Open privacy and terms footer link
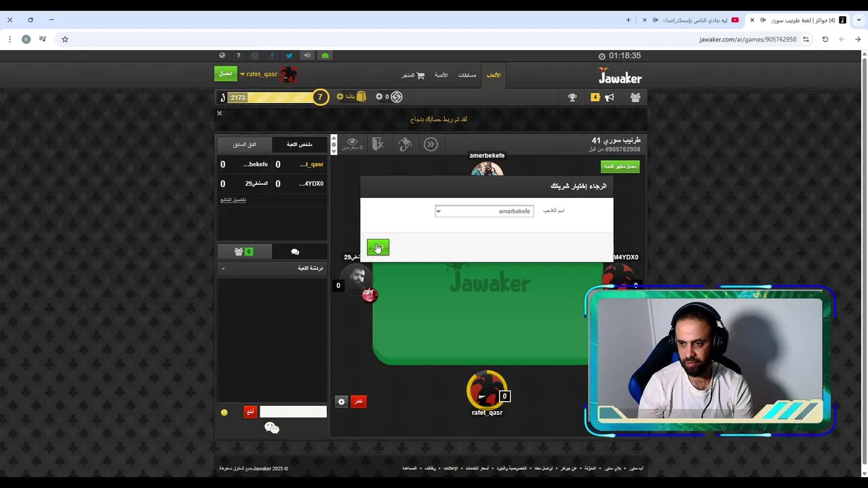The image size is (868, 488). point(511,468)
